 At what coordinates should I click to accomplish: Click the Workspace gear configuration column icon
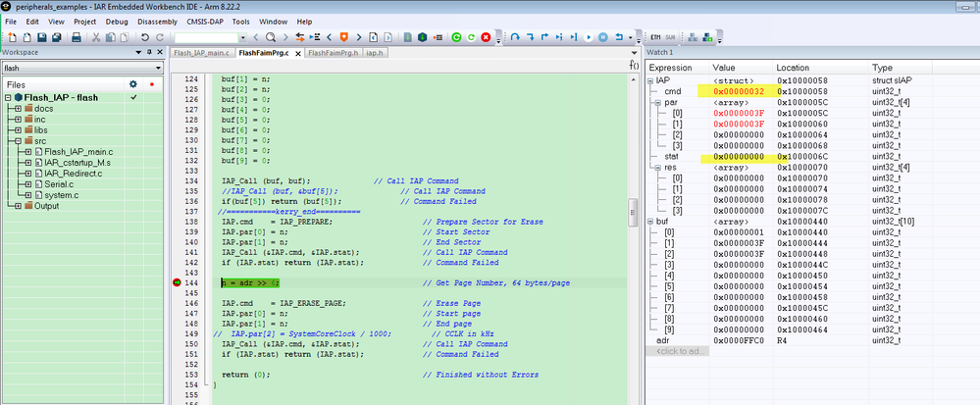(132, 83)
